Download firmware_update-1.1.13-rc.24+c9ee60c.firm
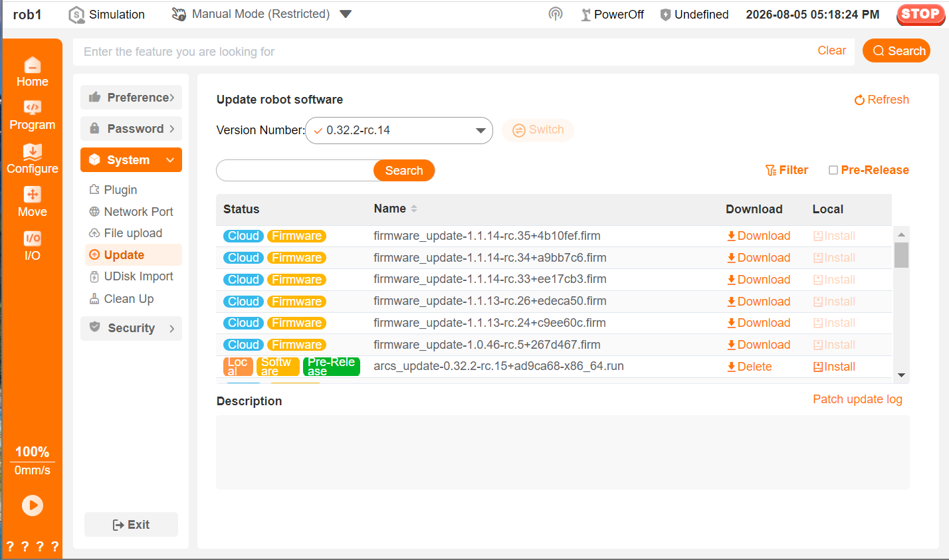 (x=758, y=323)
